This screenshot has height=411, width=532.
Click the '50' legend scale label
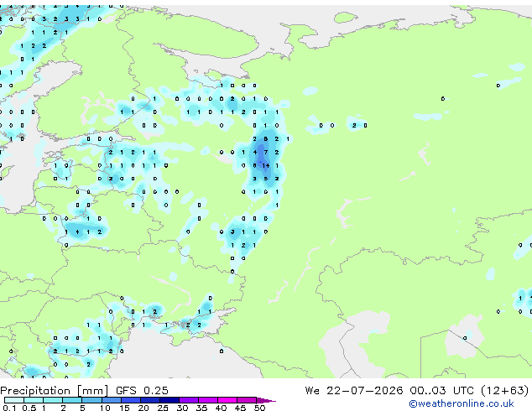(x=259, y=408)
